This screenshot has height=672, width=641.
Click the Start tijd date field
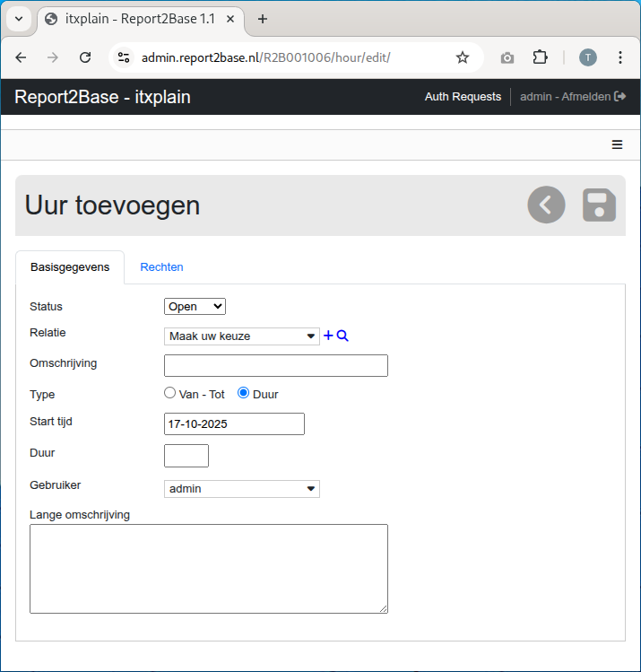pyautogui.click(x=234, y=423)
